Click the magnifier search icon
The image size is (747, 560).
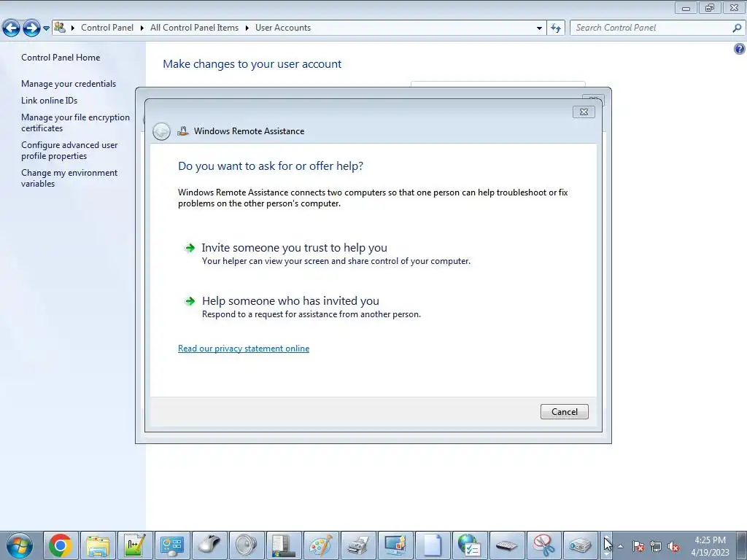click(737, 28)
